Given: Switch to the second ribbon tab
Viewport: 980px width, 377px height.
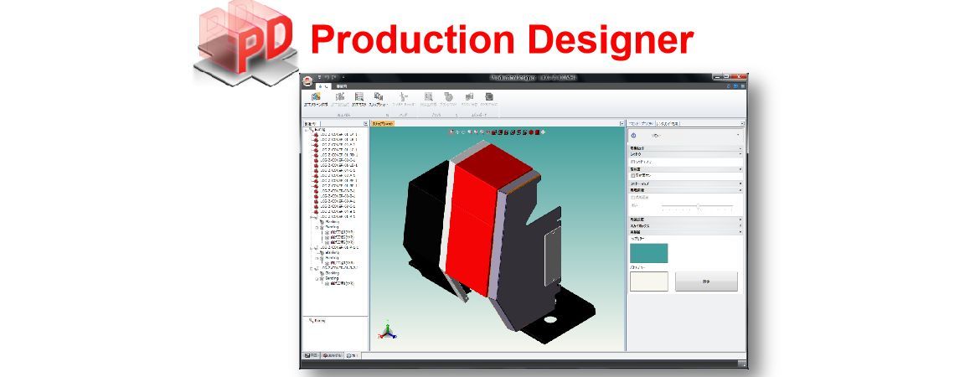Looking at the screenshot, I should [341, 86].
